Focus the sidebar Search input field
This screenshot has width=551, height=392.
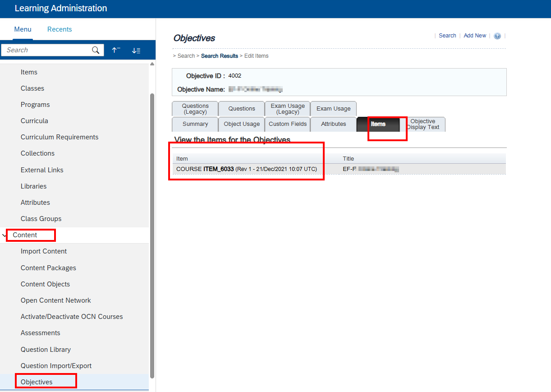(x=47, y=50)
